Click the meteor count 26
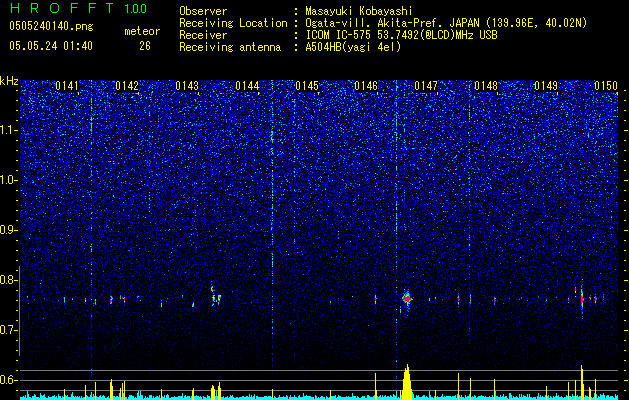The height and width of the screenshot is (400, 629). click(145, 46)
